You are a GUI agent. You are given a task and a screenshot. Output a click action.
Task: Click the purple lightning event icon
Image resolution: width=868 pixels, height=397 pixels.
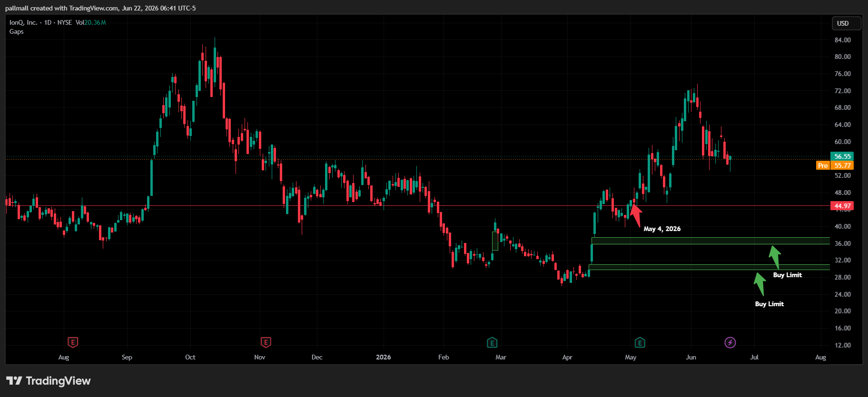click(730, 342)
